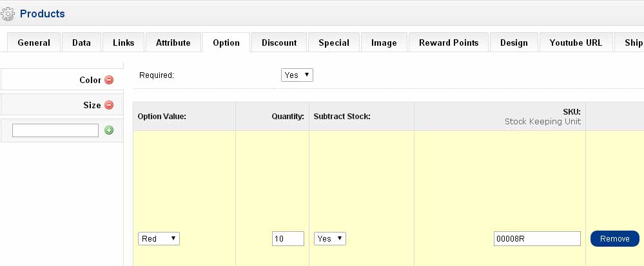Viewport: 644px width, 266px height.
Task: Remove the Size option with red icon
Action: [x=109, y=105]
